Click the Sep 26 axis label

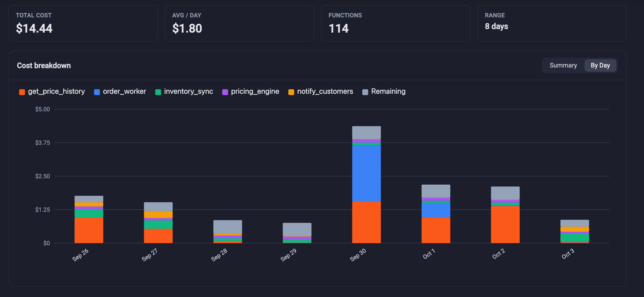80,255
